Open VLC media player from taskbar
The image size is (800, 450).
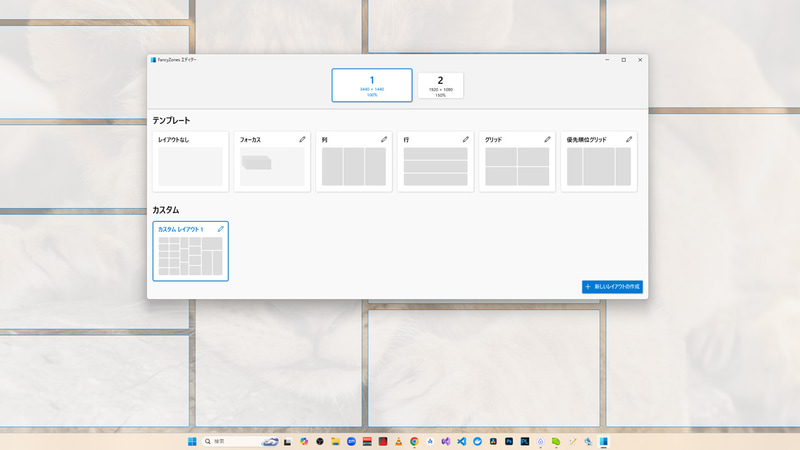398,441
